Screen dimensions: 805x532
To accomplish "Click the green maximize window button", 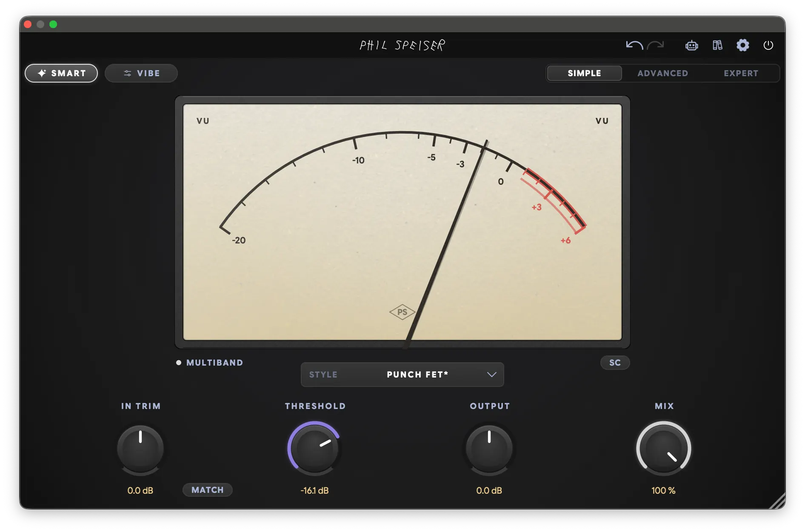I will 53,24.
